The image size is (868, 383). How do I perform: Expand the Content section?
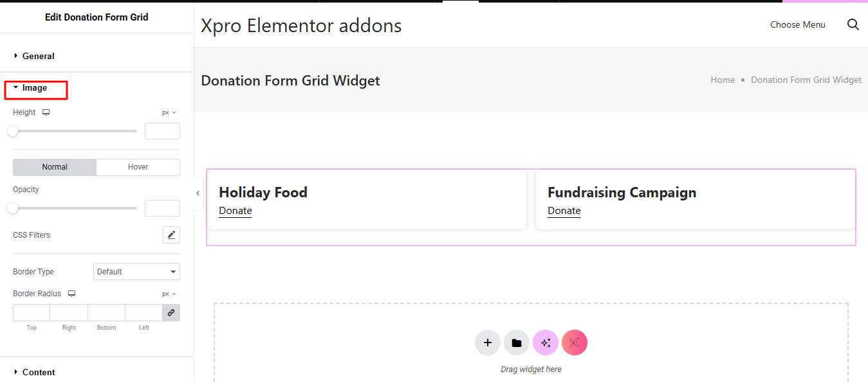pyautogui.click(x=38, y=372)
